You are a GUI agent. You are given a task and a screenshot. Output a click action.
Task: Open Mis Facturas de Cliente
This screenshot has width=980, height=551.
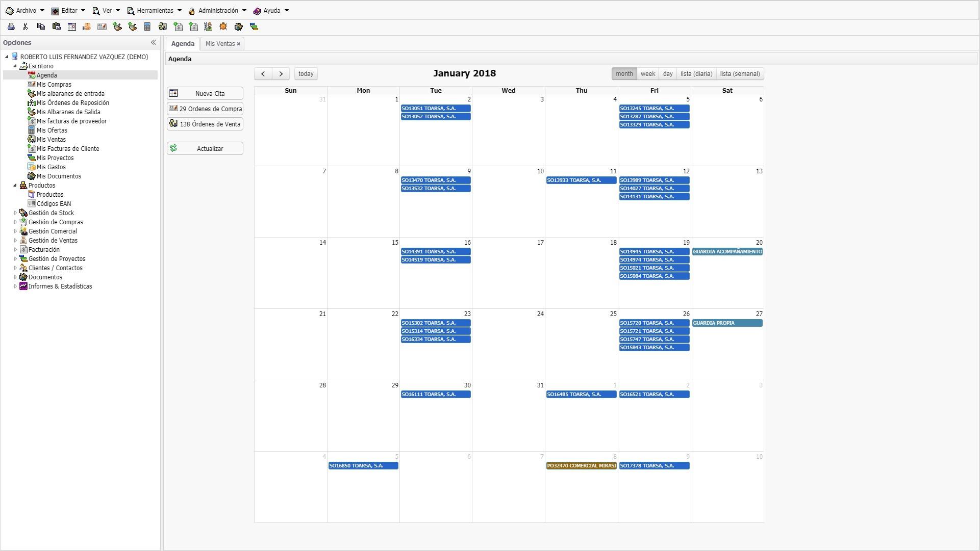pyautogui.click(x=67, y=149)
